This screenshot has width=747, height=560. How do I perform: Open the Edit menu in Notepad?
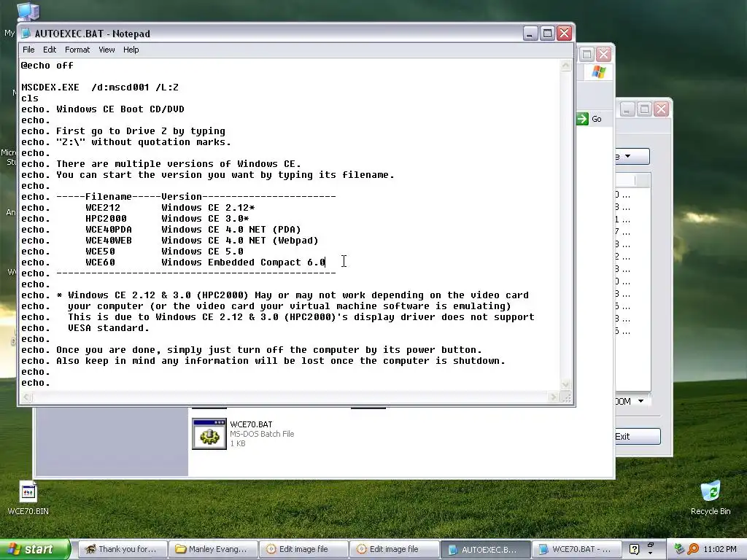(50, 50)
